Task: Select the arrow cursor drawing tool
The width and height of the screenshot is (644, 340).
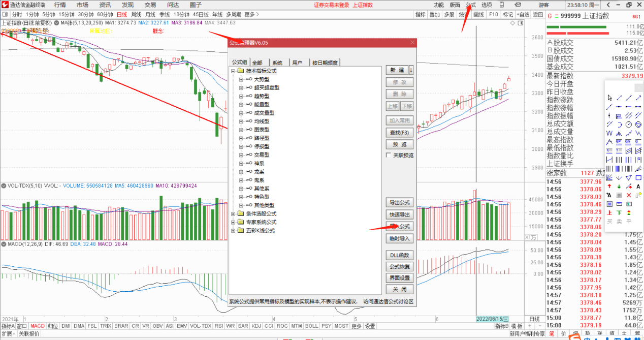Action: 609,98
